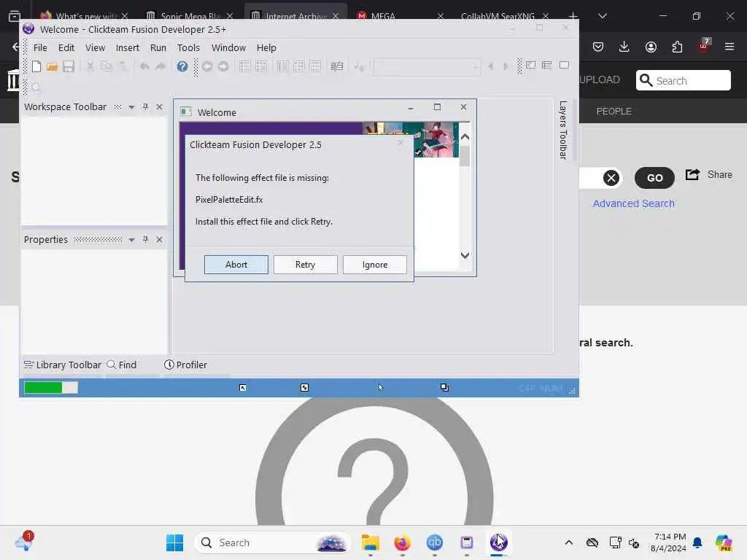
Task: Open the View menu
Action: click(x=95, y=47)
